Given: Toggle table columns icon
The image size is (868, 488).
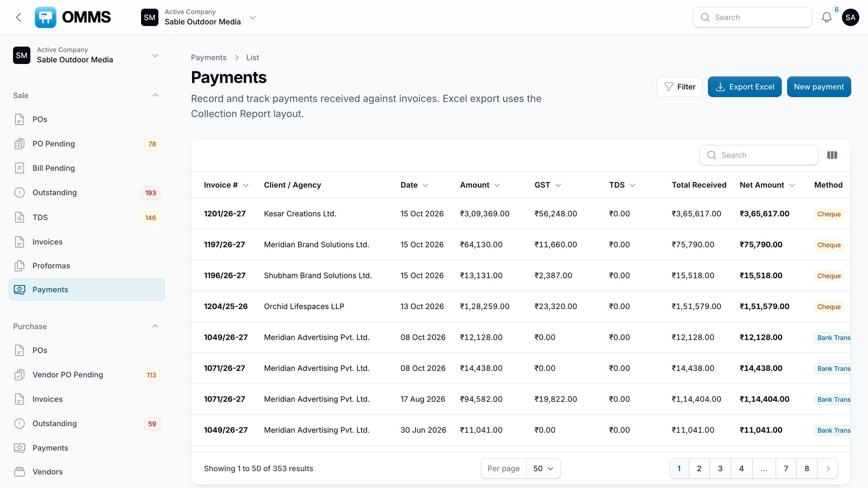Looking at the screenshot, I should point(832,155).
